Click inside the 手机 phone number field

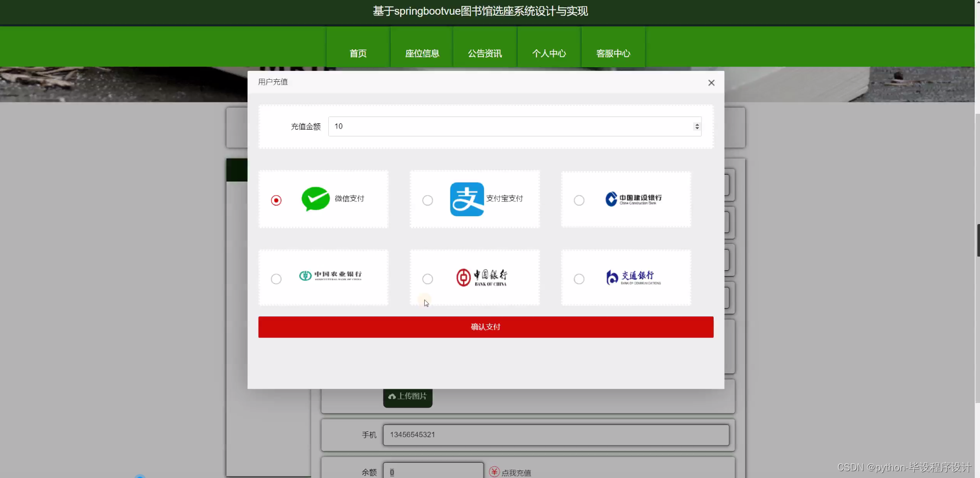coord(555,434)
